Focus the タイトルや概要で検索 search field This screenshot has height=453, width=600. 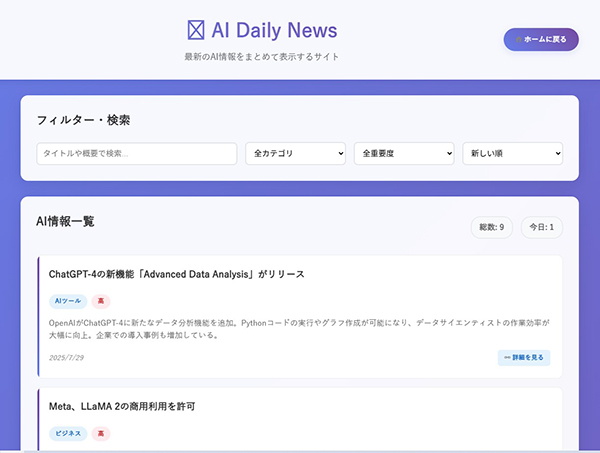pyautogui.click(x=137, y=153)
